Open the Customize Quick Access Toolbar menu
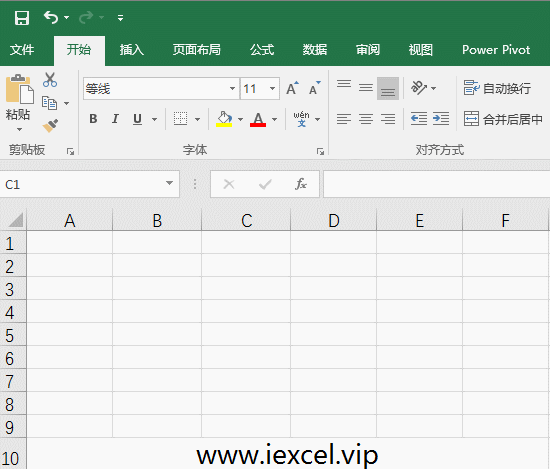Image resolution: width=550 pixels, height=469 pixels. (120, 18)
